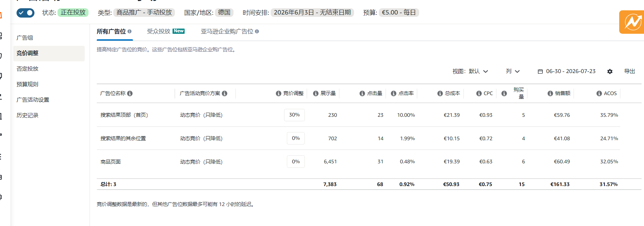Expand the 列 columns dropdown
This screenshot has width=644, height=226.
pyautogui.click(x=513, y=71)
